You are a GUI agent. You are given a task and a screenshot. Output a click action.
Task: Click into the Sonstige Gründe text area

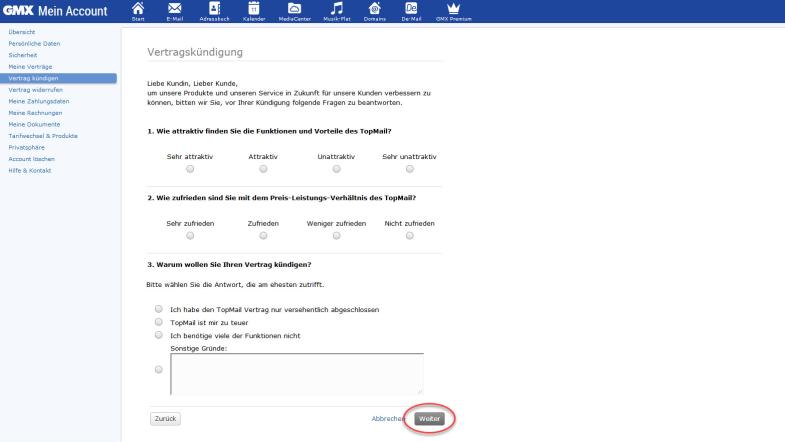[297, 374]
